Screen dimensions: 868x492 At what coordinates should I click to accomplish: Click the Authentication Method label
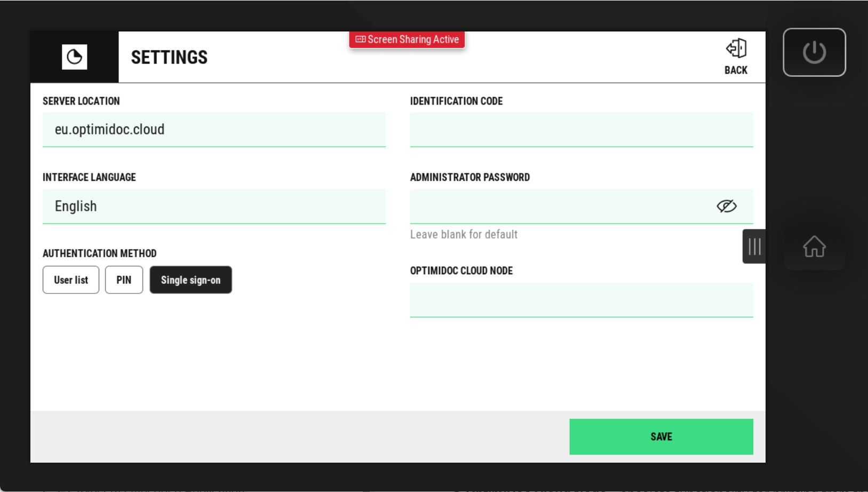100,253
